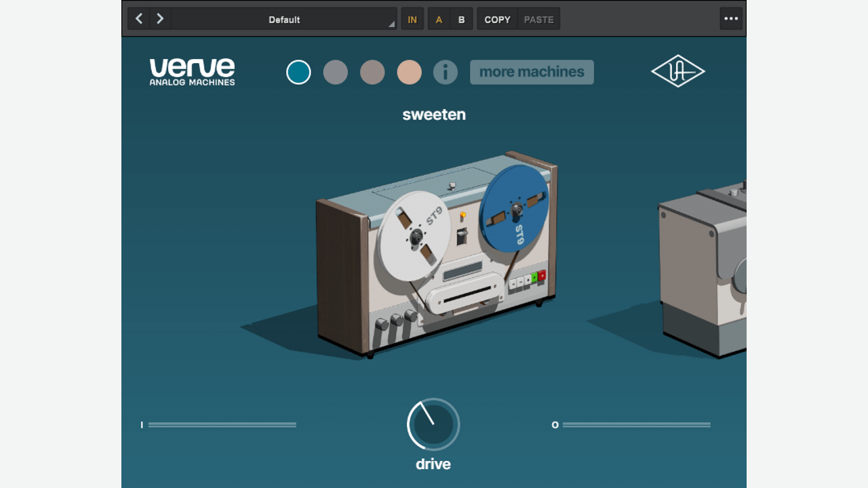Image resolution: width=868 pixels, height=488 pixels.
Task: Open the three-dot options menu
Action: [731, 18]
